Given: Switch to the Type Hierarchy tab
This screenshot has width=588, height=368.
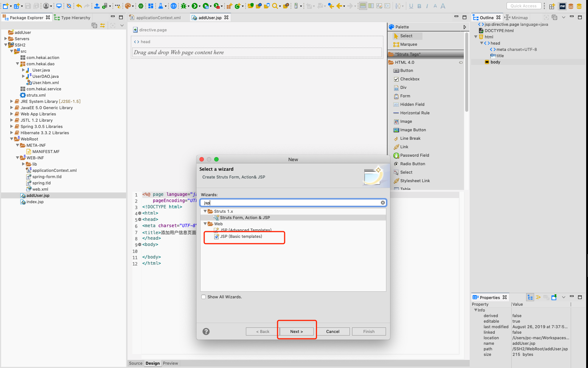Looking at the screenshot, I should click(72, 18).
